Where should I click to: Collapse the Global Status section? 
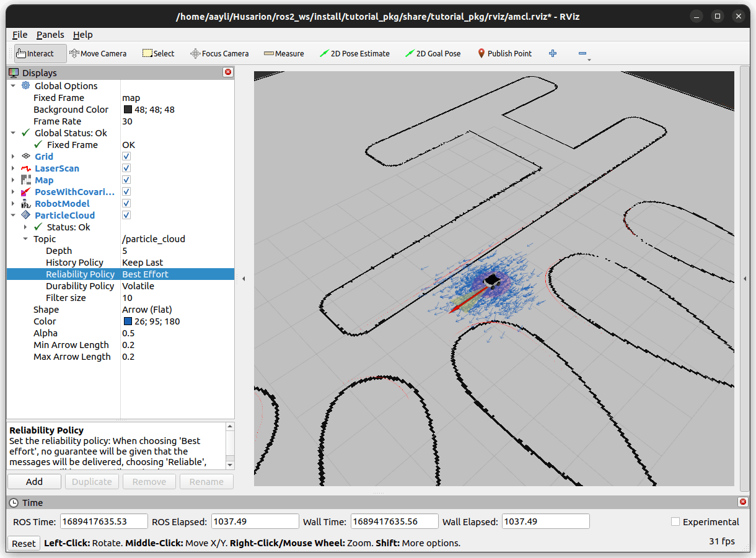[x=13, y=133]
